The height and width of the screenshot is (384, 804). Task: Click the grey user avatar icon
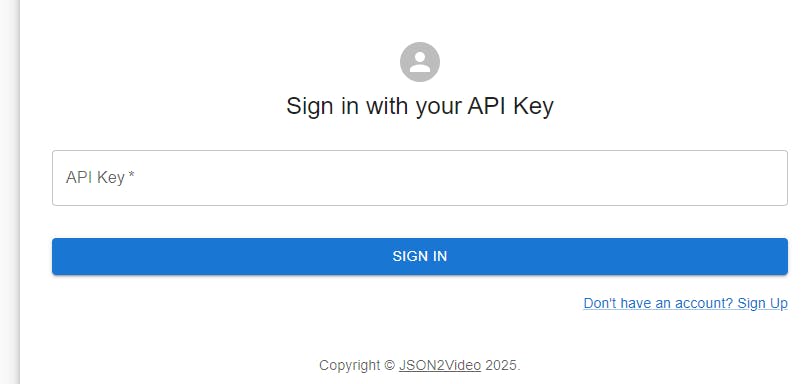[x=419, y=62]
